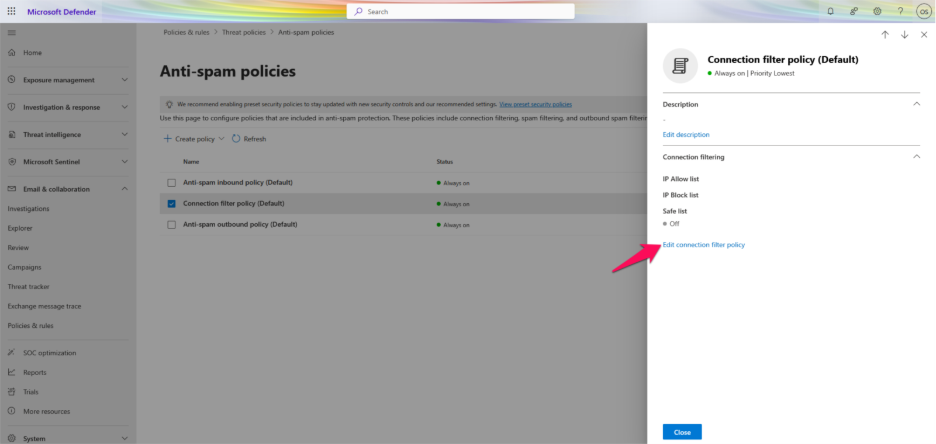Check the Anti-spam outbound policy checkbox
Screen dimensions: 936x444
coord(171,225)
